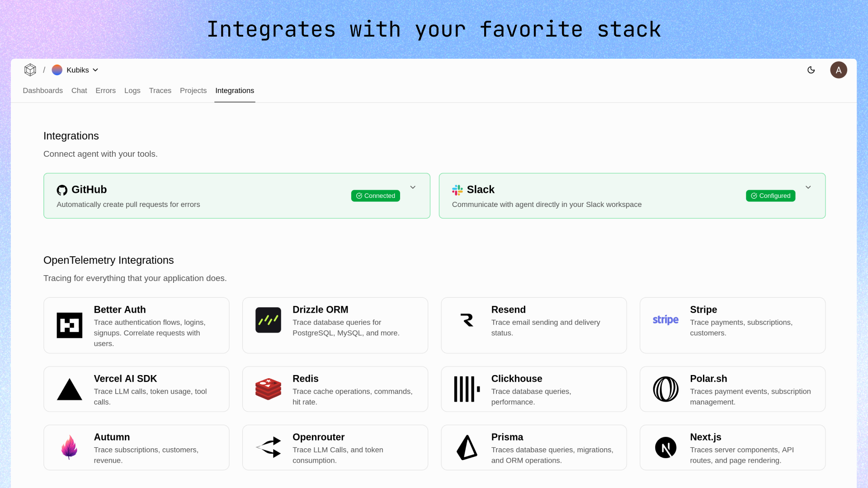
Task: Click the Prisma logo icon
Action: [x=467, y=447]
